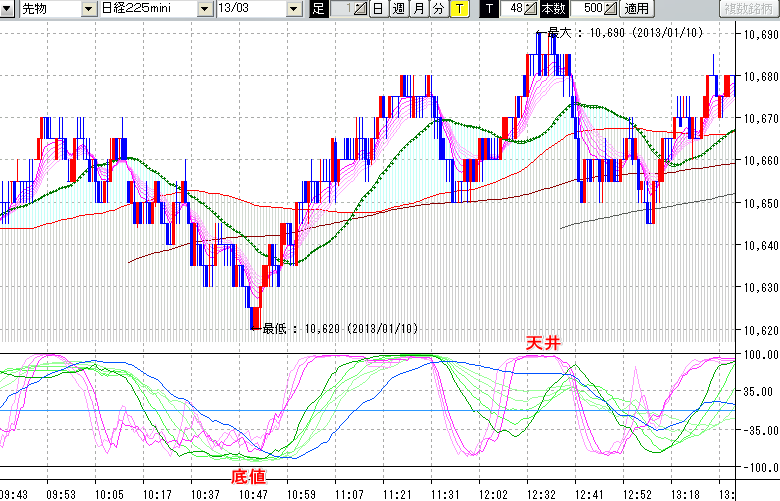Select the 週 weekly timeframe button
780x501 pixels.
[x=398, y=9]
